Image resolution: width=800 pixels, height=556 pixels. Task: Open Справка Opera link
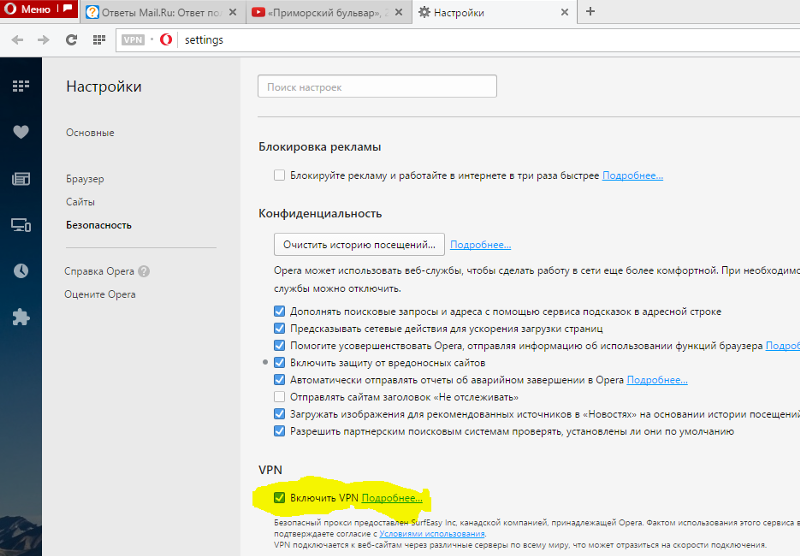(x=99, y=271)
